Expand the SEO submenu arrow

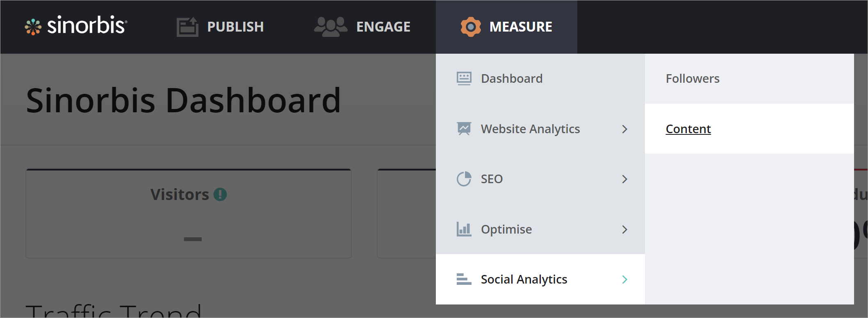[624, 179]
